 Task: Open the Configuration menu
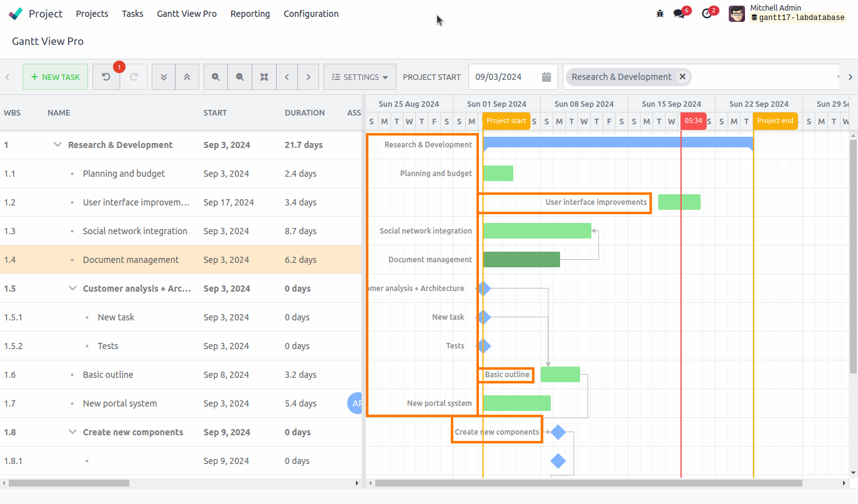point(311,13)
